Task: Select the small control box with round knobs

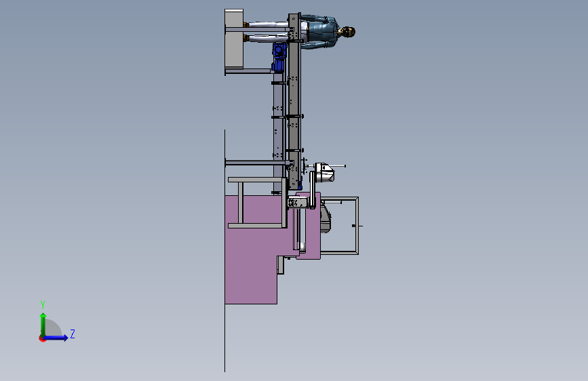Action: click(x=298, y=203)
